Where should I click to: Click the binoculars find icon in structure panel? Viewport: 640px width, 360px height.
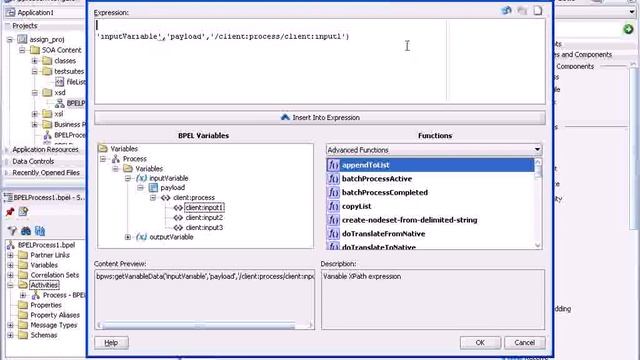tap(26, 231)
